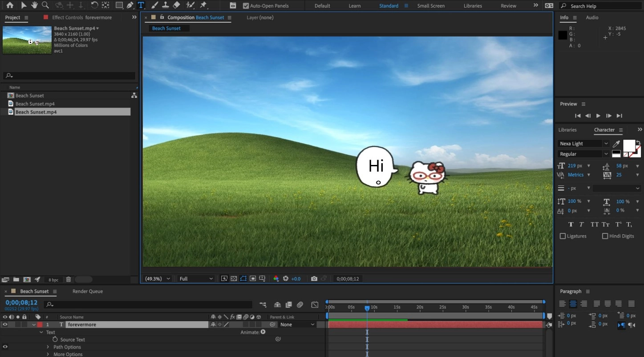Click the Eraser tool
The height and width of the screenshot is (357, 644).
point(176,5)
